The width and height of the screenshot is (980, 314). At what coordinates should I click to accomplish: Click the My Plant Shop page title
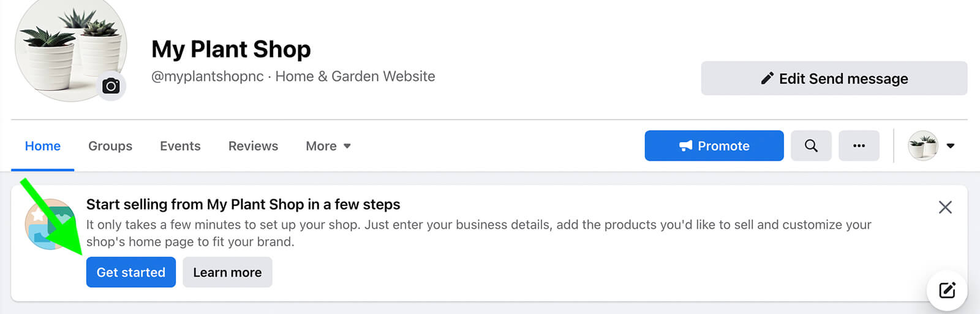coord(231,49)
